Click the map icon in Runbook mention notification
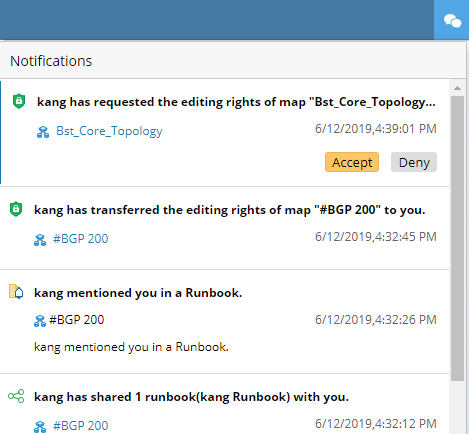Screen dimensions: 469x434 40,321
